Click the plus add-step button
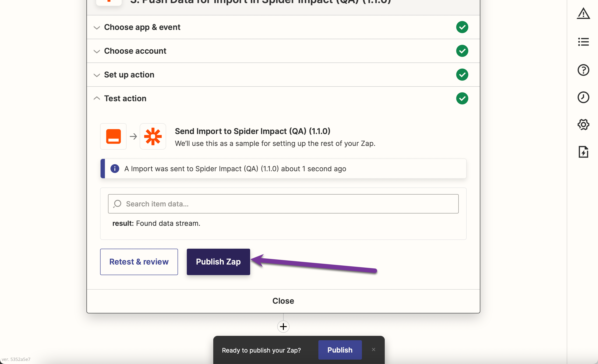The image size is (598, 364). 283,327
